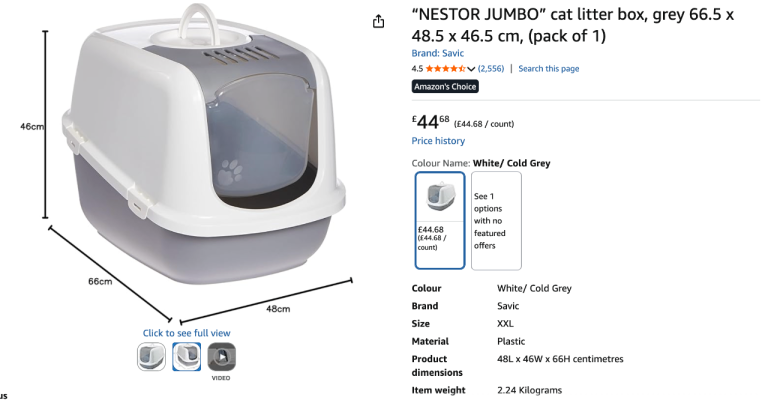Open Price history
The width and height of the screenshot is (768, 403).
438,141
